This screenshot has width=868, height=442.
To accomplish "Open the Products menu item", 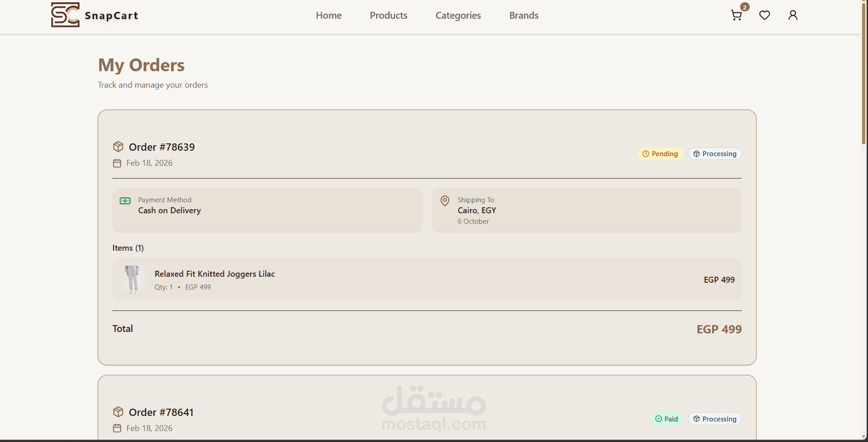I will (389, 16).
